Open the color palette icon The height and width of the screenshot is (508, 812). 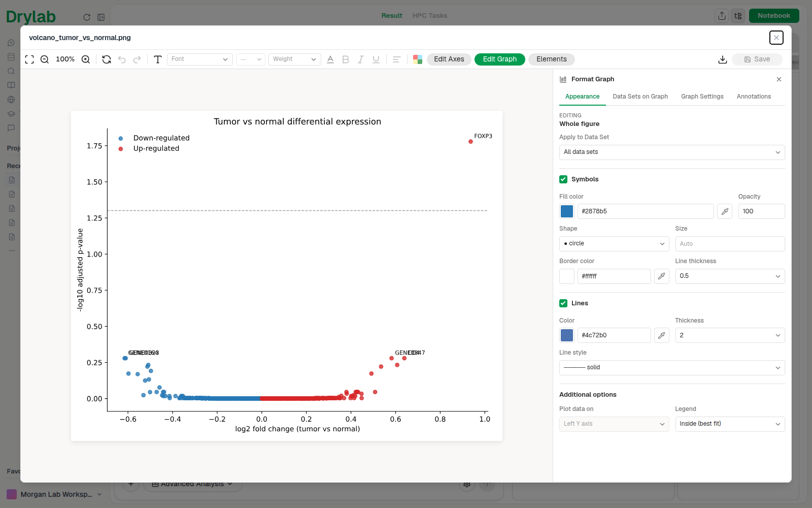click(418, 59)
